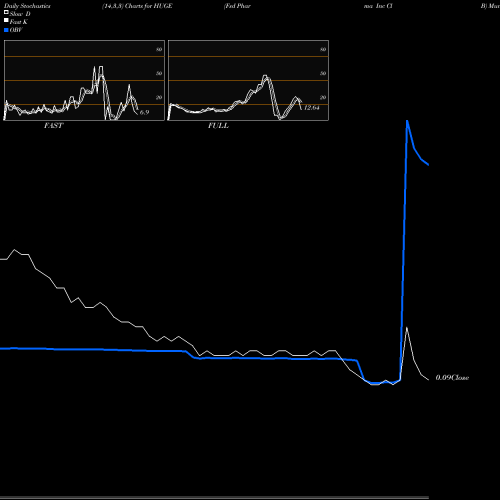Viewport: 500px width, 500px height.
Task: Click the OBV line peak on main chart
Action: click(407, 121)
